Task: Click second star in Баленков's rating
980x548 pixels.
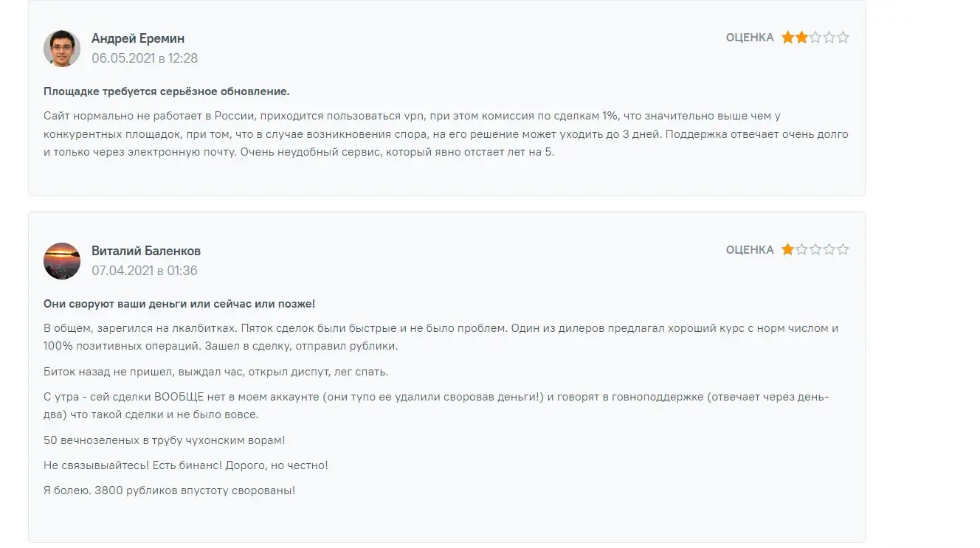Action: pyautogui.click(x=801, y=249)
